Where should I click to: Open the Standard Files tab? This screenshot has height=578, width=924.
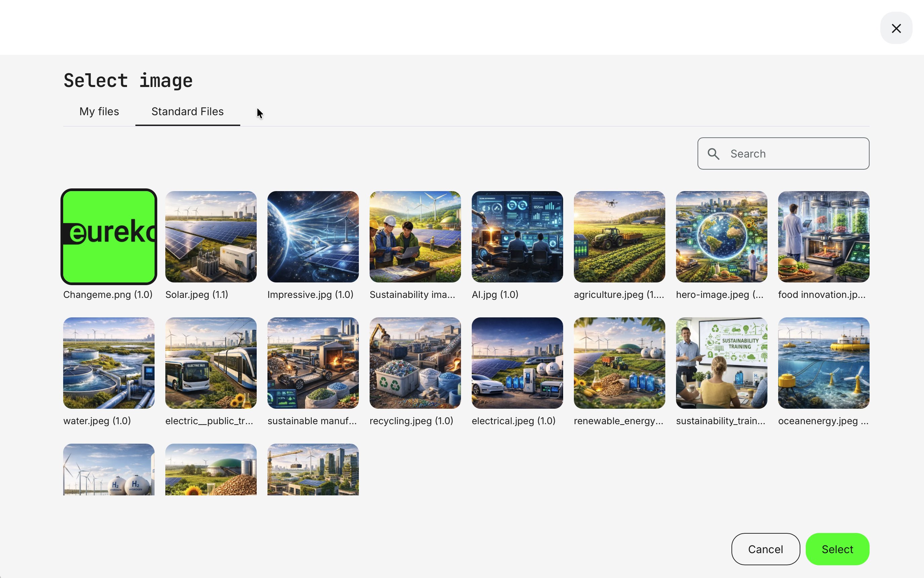click(x=187, y=111)
